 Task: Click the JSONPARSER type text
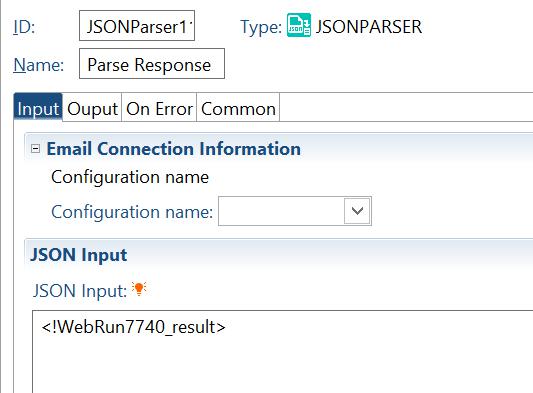pos(369,27)
